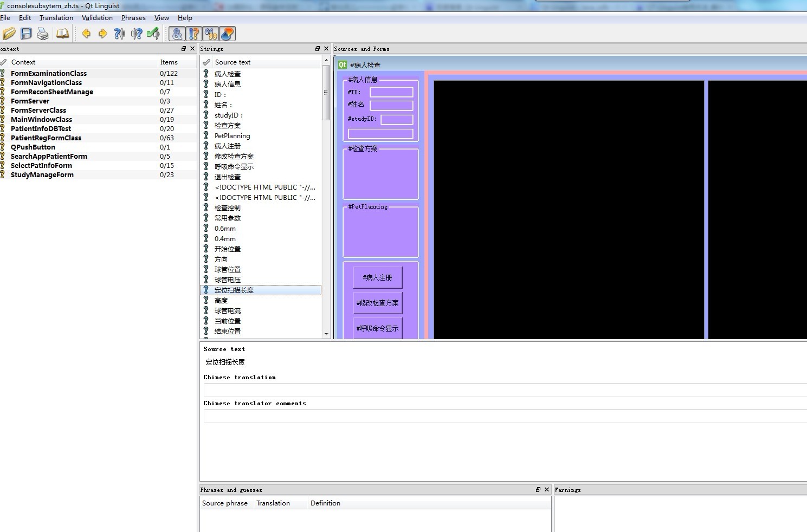
Task: Toggle phrase matches validation
Action: (x=211, y=34)
